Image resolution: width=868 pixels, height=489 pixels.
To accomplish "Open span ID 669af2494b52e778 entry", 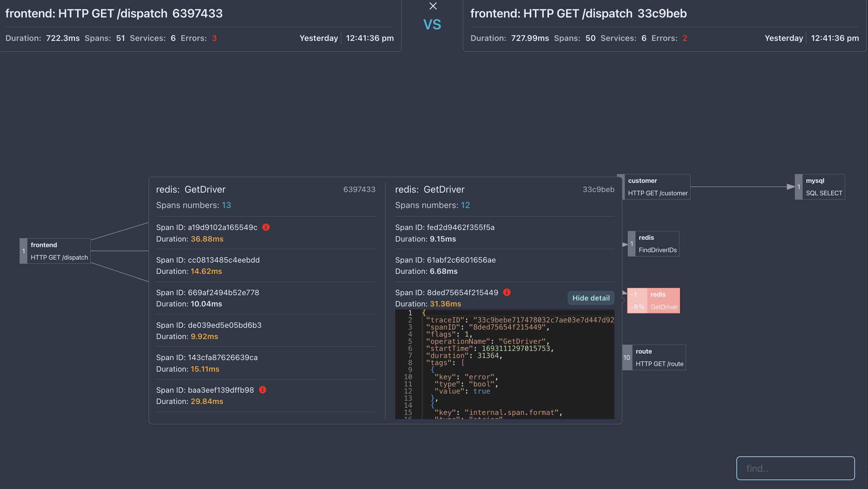I will click(265, 298).
